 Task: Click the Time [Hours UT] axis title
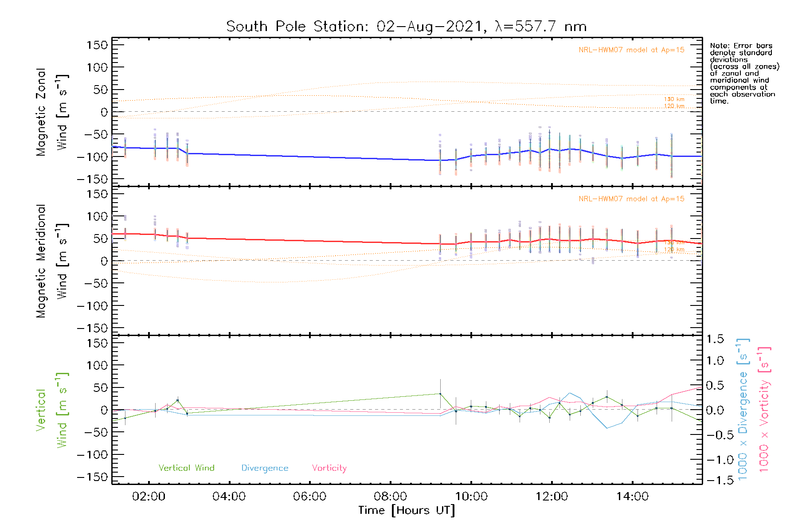407,511
